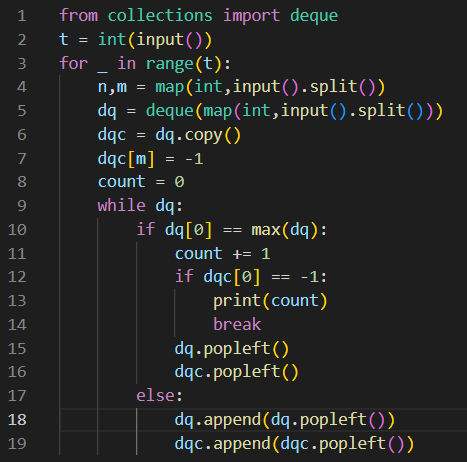Click line number 1 in the gutter
The image size is (467, 462).
(22, 16)
